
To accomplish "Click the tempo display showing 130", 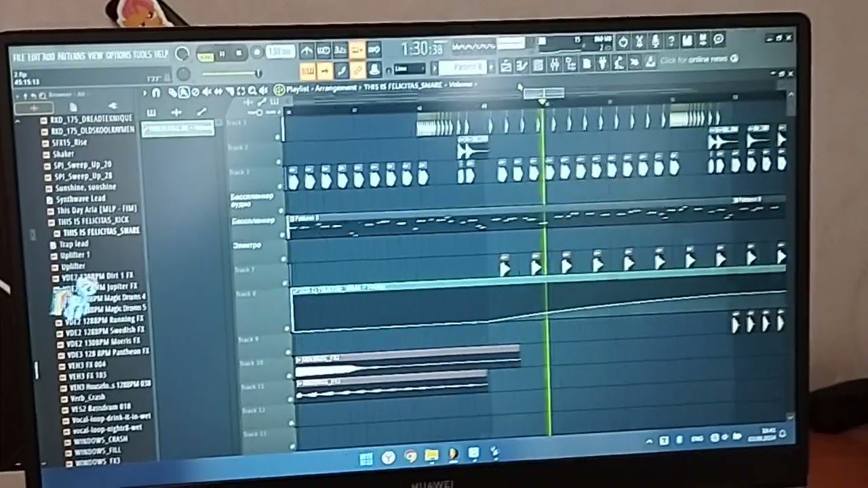I will (280, 52).
